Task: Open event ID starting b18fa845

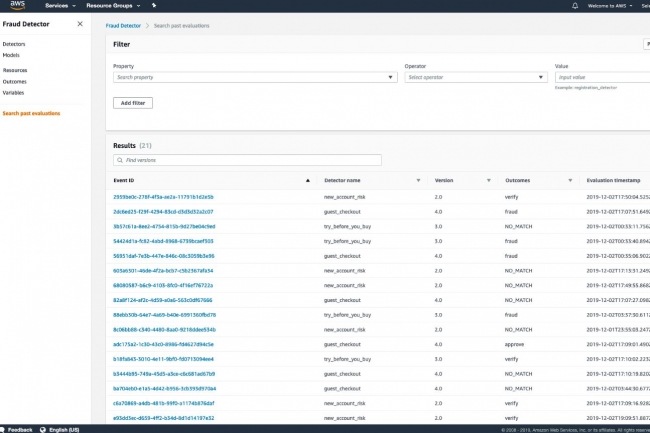Action: pyautogui.click(x=163, y=359)
